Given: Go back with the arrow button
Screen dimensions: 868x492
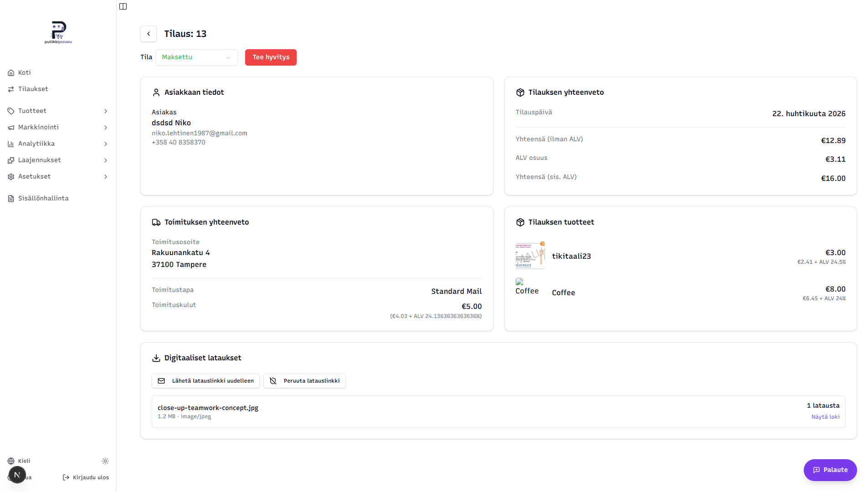Looking at the screenshot, I should coord(149,34).
